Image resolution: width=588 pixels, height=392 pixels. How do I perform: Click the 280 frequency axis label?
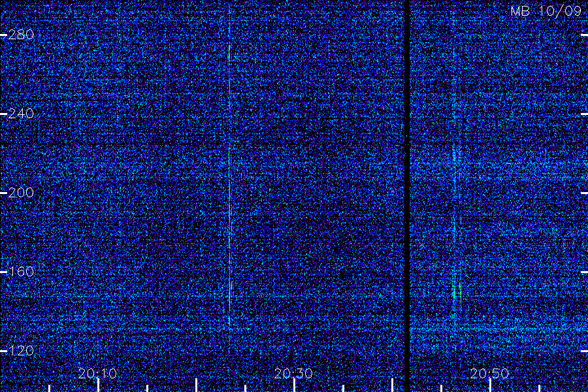(x=21, y=35)
